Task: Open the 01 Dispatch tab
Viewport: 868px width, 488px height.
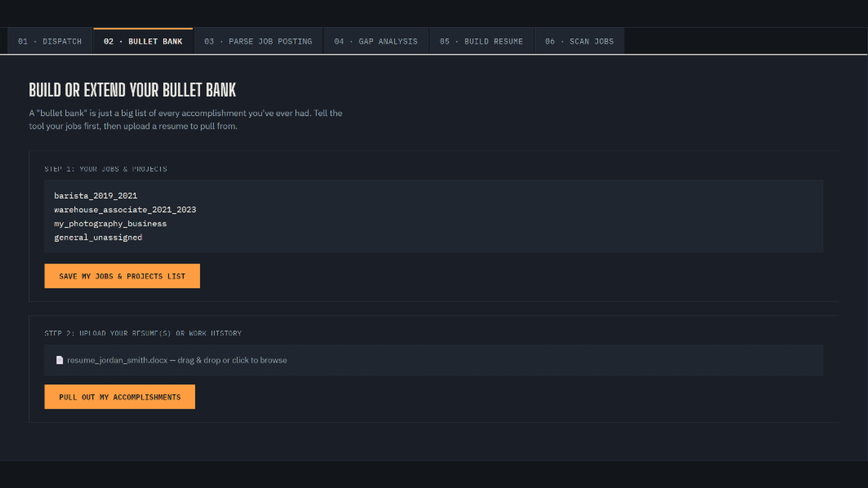Action: [50, 41]
